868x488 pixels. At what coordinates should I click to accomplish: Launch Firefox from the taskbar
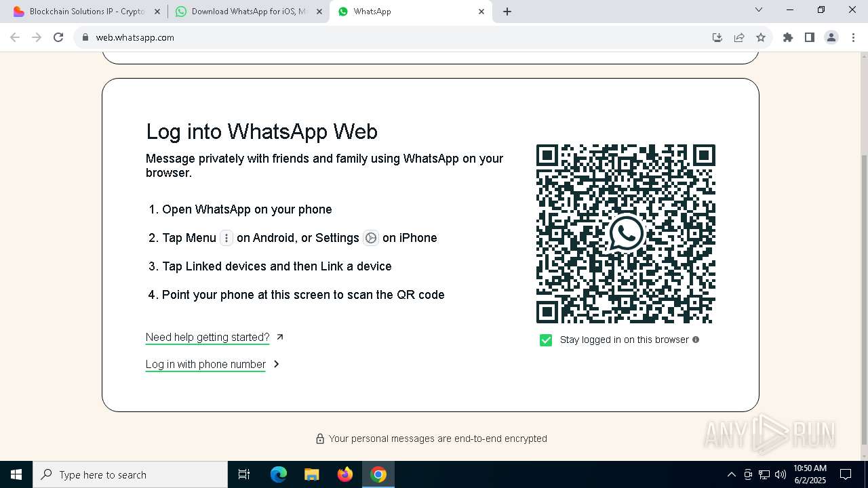345,474
